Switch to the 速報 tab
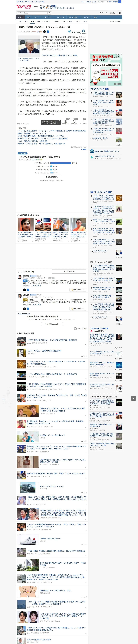The image size is (138, 644). coord(28,17)
